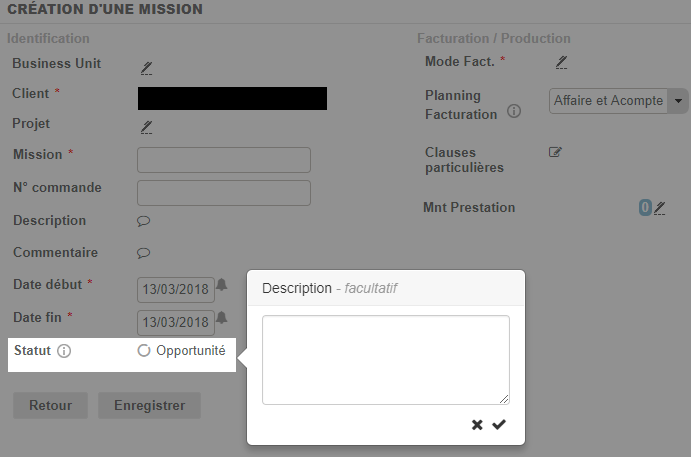Viewport: 691px width, 457px height.
Task: Click the Mnt Prestation edit pencil icon
Action: pos(659,208)
